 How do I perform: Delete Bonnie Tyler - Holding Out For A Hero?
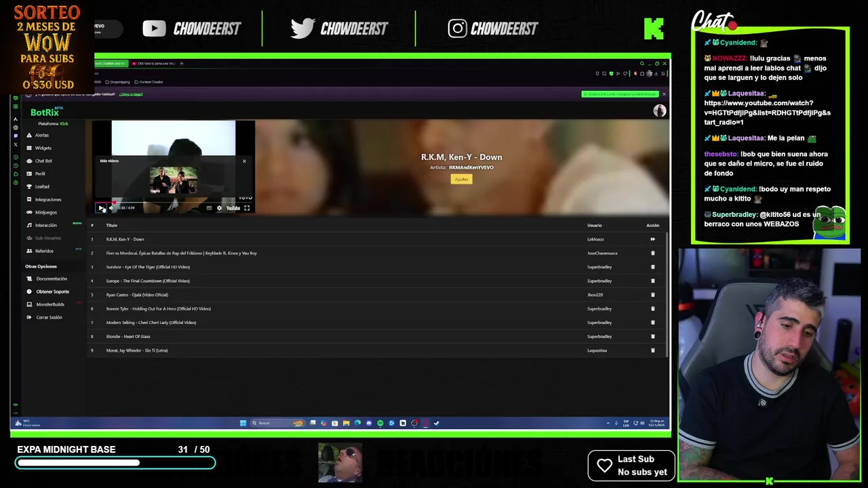coord(652,308)
